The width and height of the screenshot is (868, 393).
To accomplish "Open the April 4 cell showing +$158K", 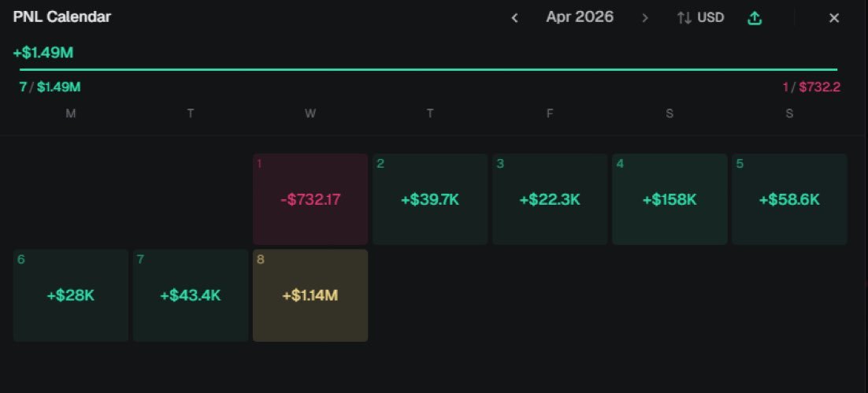I will tap(670, 199).
